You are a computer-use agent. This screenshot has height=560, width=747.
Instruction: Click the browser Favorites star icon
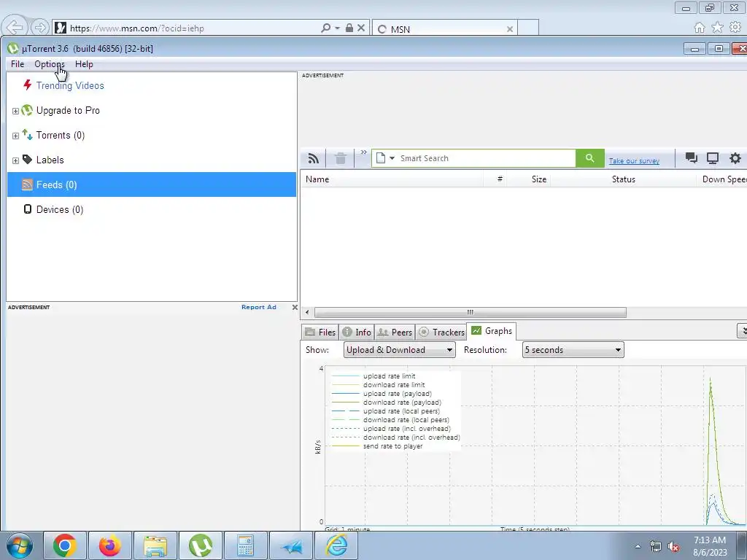coord(718,28)
